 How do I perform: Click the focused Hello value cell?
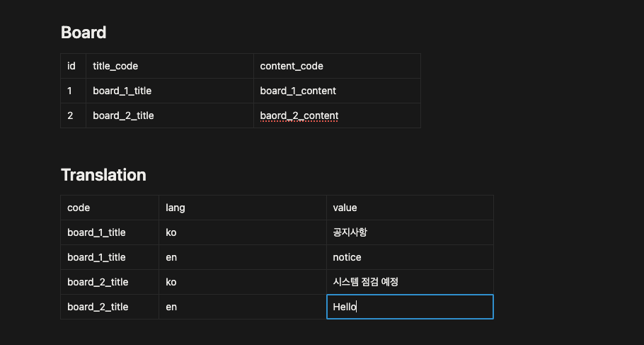[410, 307]
